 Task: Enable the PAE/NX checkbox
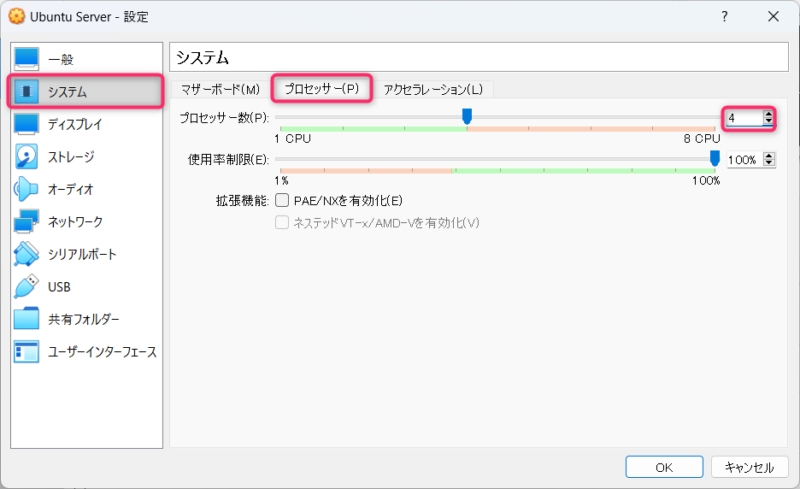[282, 200]
